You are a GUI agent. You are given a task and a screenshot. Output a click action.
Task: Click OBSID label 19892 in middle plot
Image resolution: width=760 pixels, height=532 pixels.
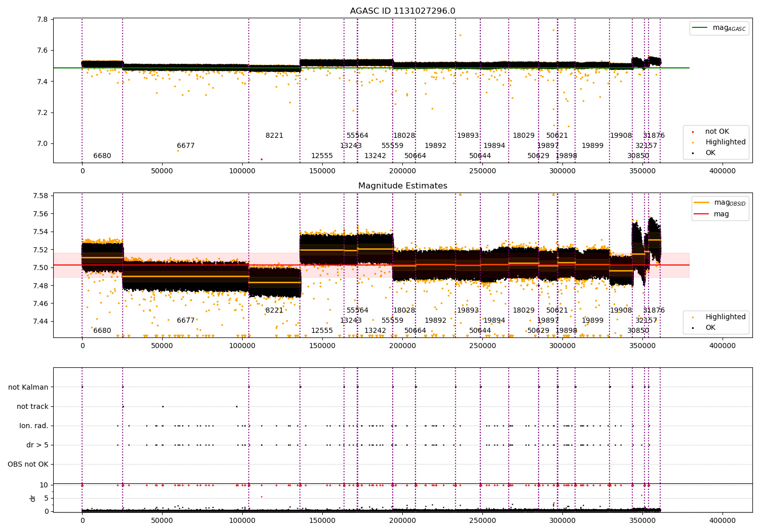pyautogui.click(x=435, y=321)
